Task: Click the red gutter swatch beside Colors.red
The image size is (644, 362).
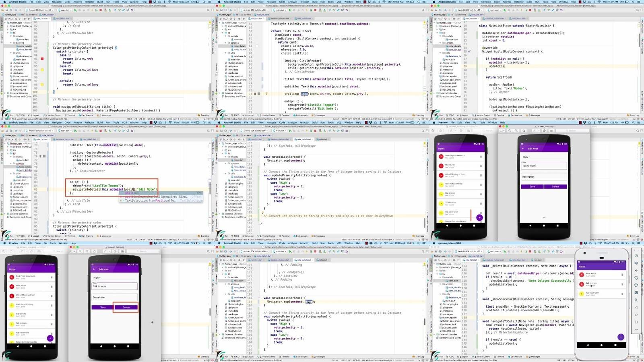Action: pyautogui.click(x=42, y=59)
